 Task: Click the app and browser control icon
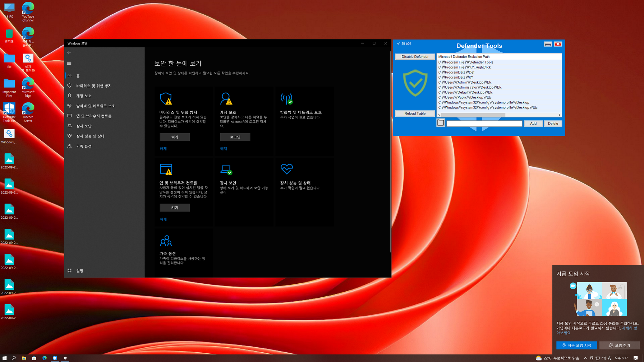click(166, 169)
